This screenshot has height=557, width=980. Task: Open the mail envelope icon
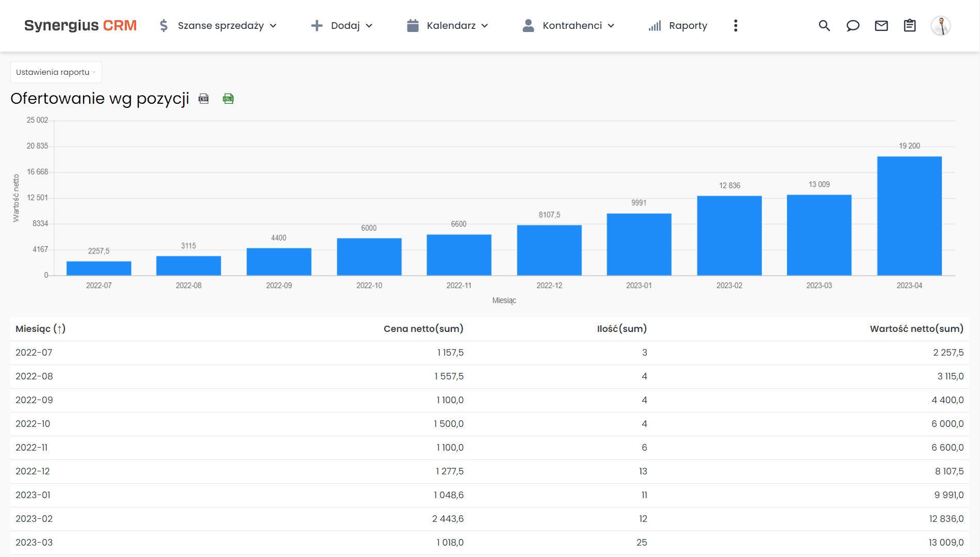(x=881, y=26)
